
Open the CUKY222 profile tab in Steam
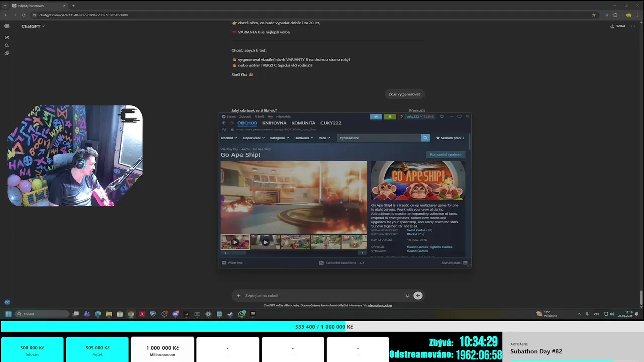(331, 123)
